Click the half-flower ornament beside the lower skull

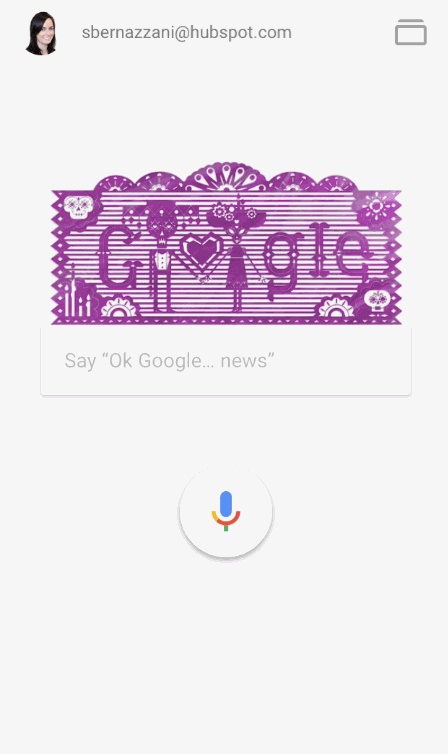coord(336,308)
